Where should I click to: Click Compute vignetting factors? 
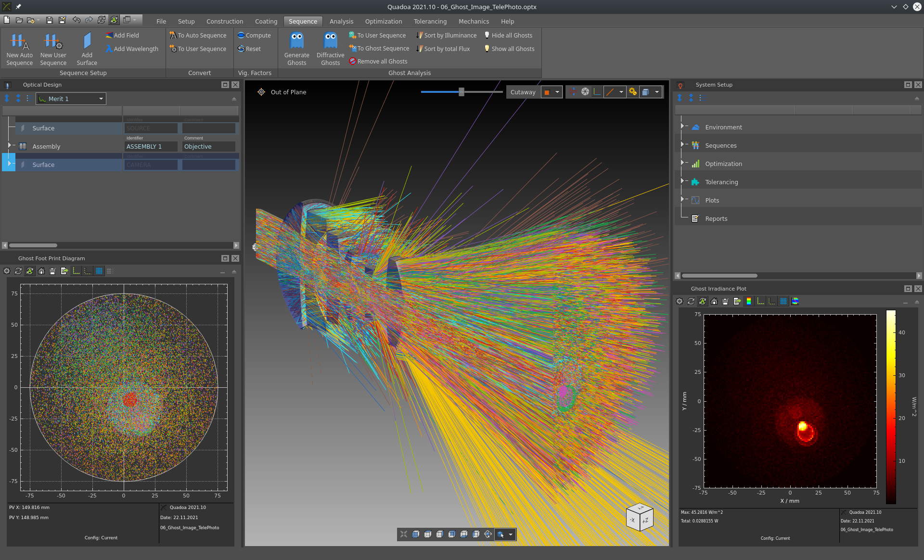254,35
